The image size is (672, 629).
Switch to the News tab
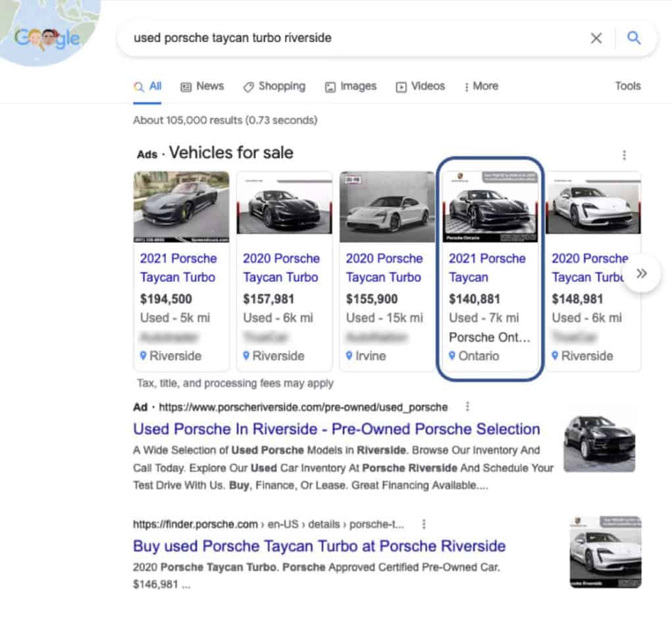click(x=203, y=86)
